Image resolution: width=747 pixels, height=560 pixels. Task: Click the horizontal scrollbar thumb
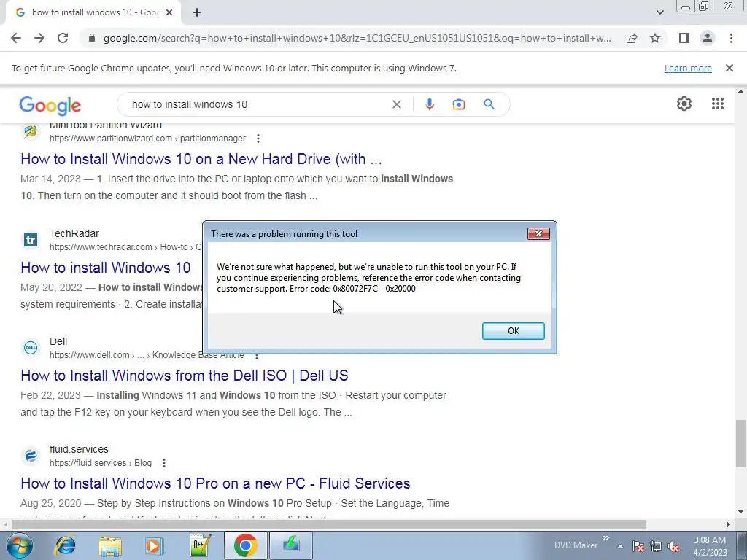(329, 524)
